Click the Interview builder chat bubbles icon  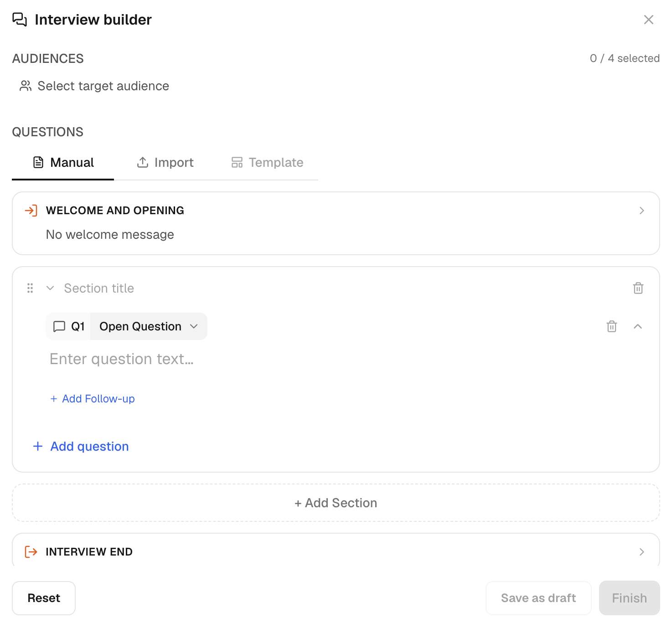[20, 20]
